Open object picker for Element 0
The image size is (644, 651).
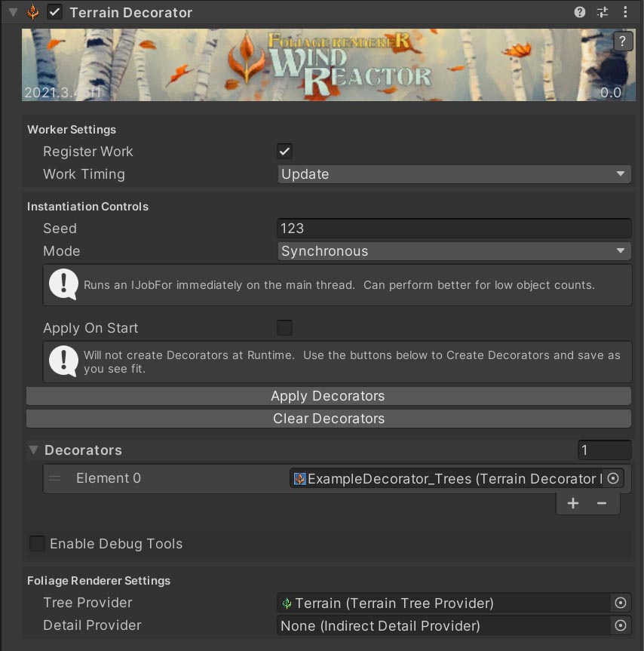click(x=613, y=478)
